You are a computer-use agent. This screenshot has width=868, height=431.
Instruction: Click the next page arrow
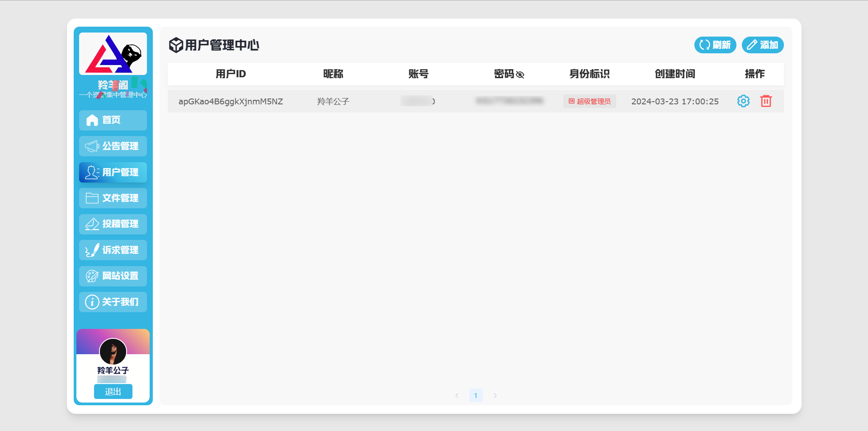pos(495,395)
